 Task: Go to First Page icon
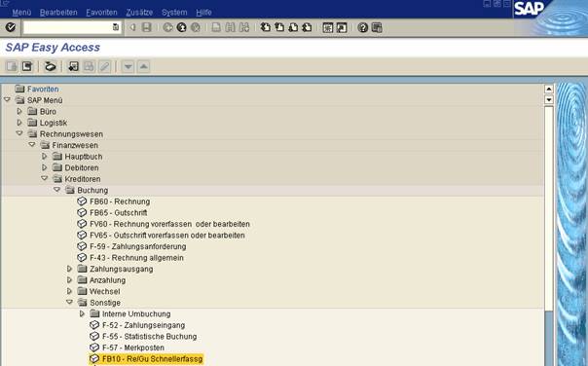[x=266, y=27]
